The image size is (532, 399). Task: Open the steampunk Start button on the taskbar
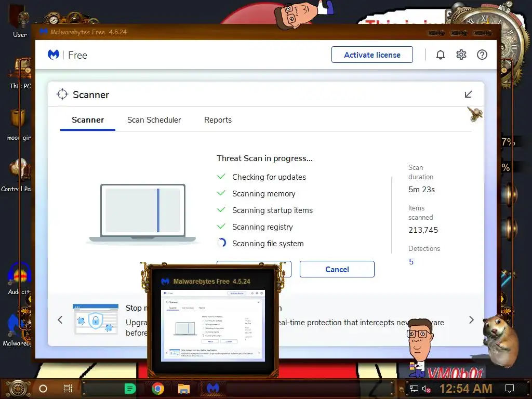tap(17, 389)
